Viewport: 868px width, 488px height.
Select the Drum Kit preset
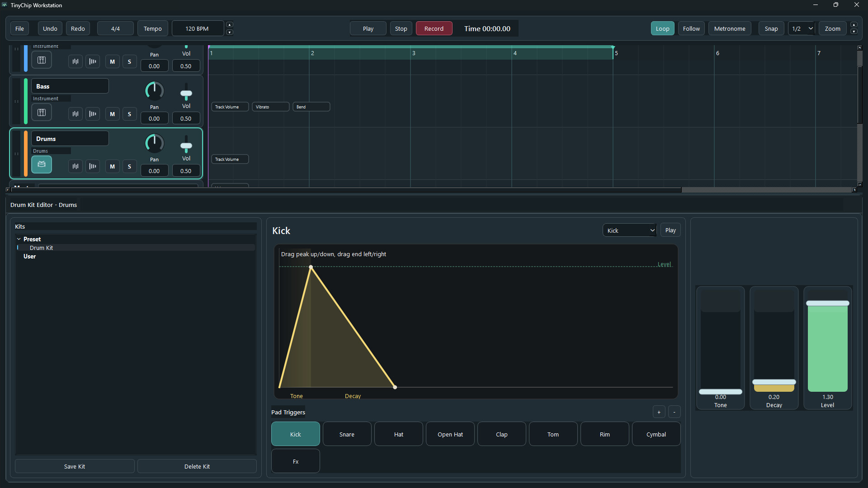coord(41,248)
